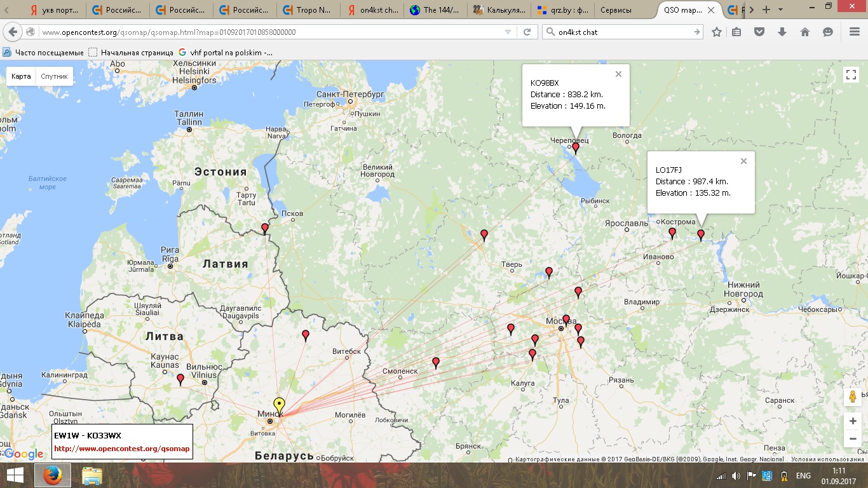This screenshot has width=868, height=488.
Task: Zoom in the map with plus button
Action: pyautogui.click(x=853, y=421)
